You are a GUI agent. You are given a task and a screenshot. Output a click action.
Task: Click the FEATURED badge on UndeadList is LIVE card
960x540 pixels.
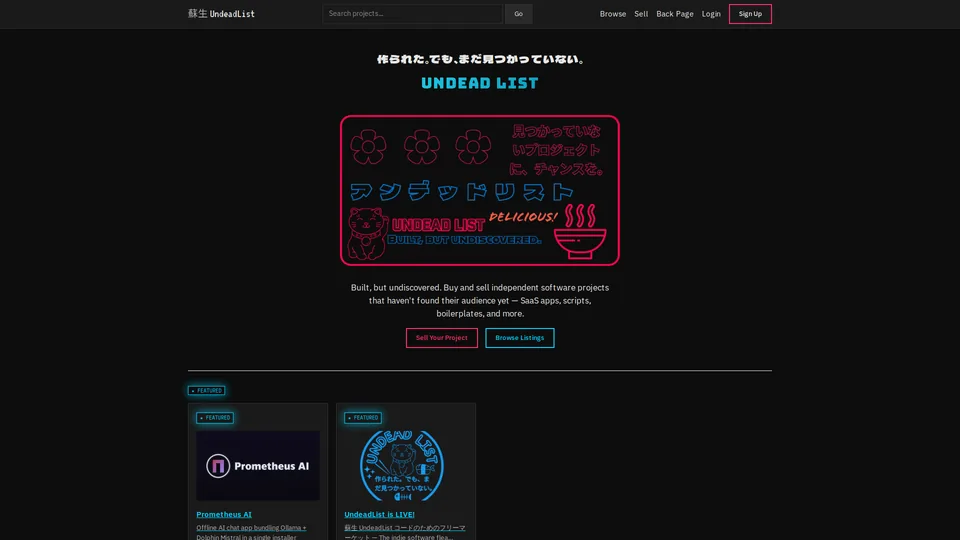(363, 418)
